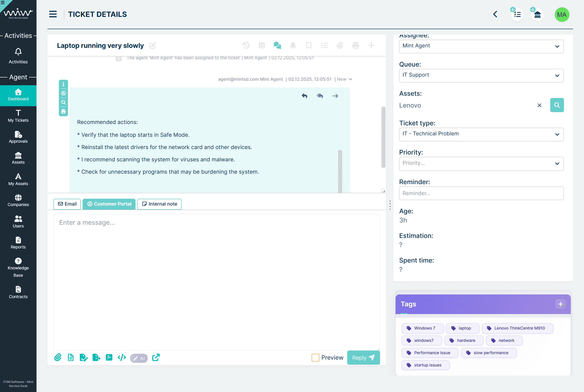Toggle the AI writing assistant pill
Image resolution: width=584 pixels, height=392 pixels.
139,358
